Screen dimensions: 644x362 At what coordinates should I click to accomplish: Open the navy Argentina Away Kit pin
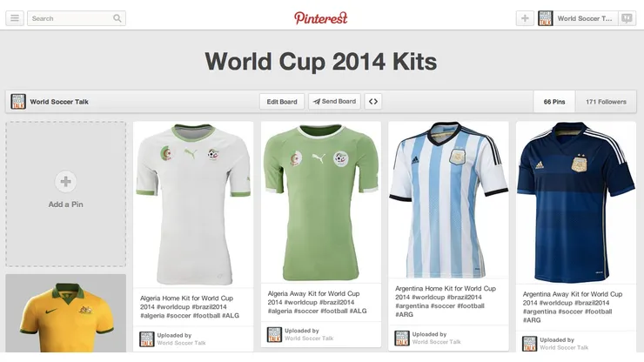pos(576,203)
